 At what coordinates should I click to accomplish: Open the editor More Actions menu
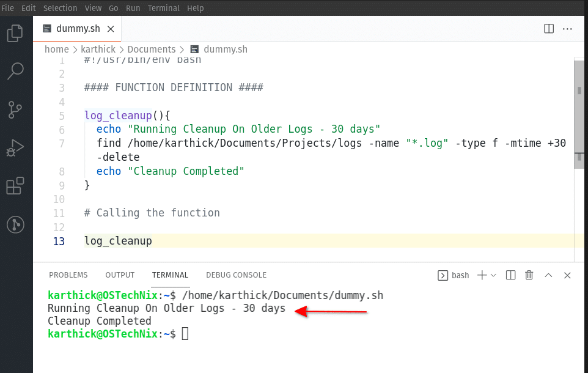click(x=567, y=29)
